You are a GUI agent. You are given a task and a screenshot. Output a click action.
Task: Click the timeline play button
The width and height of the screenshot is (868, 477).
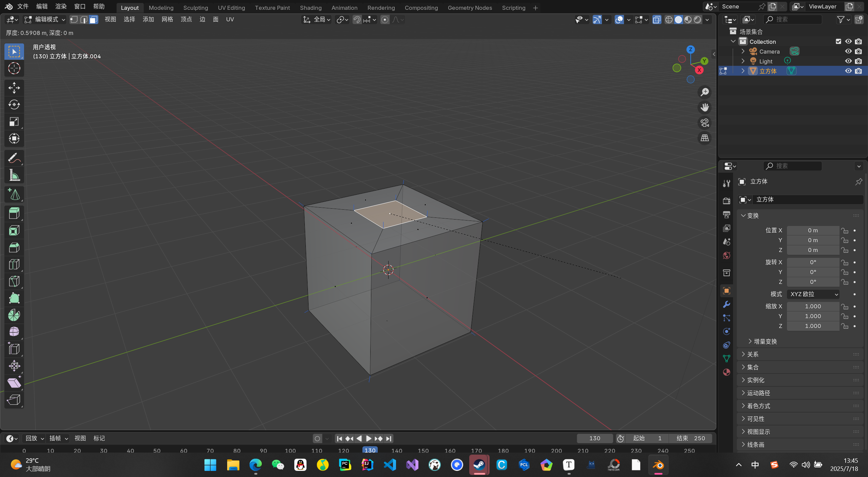(369, 438)
